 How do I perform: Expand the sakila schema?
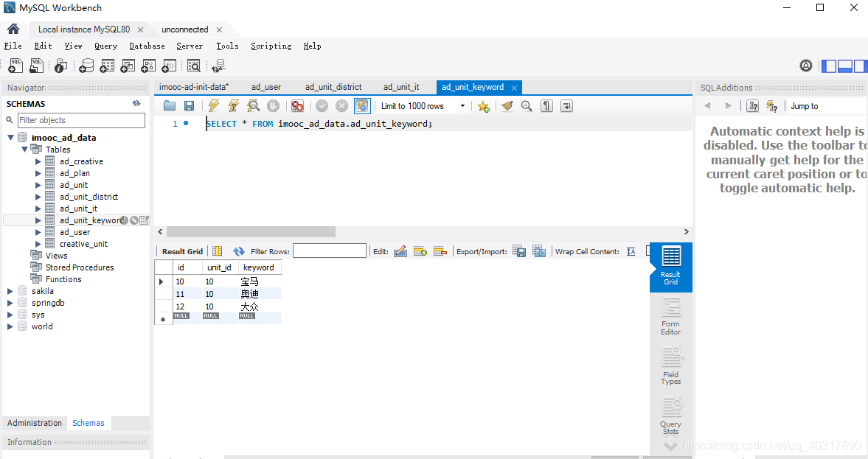pos(10,291)
